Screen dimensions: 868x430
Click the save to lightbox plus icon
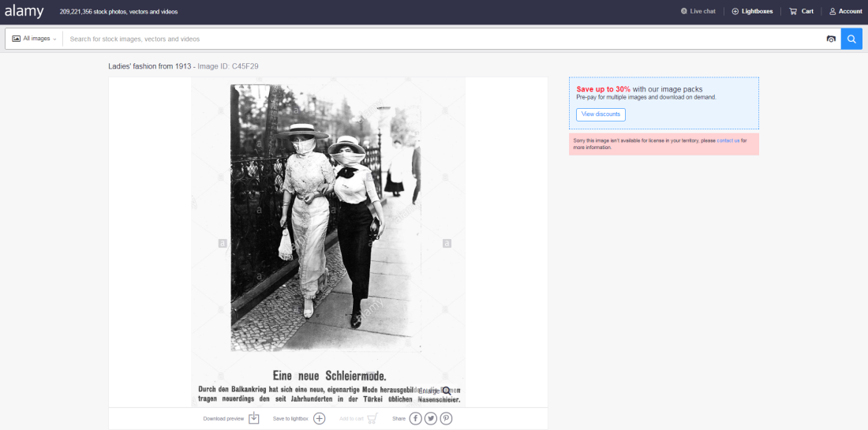[320, 418]
